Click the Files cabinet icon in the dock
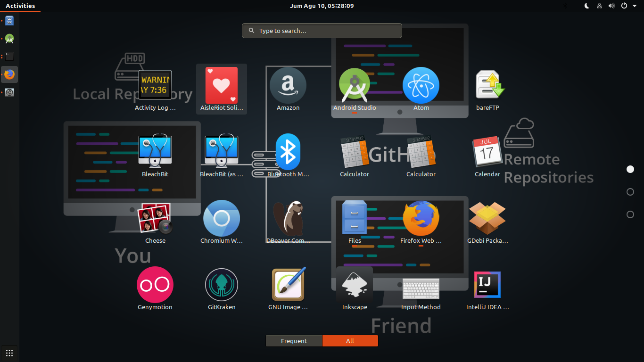The height and width of the screenshot is (362, 644). pos(9,21)
